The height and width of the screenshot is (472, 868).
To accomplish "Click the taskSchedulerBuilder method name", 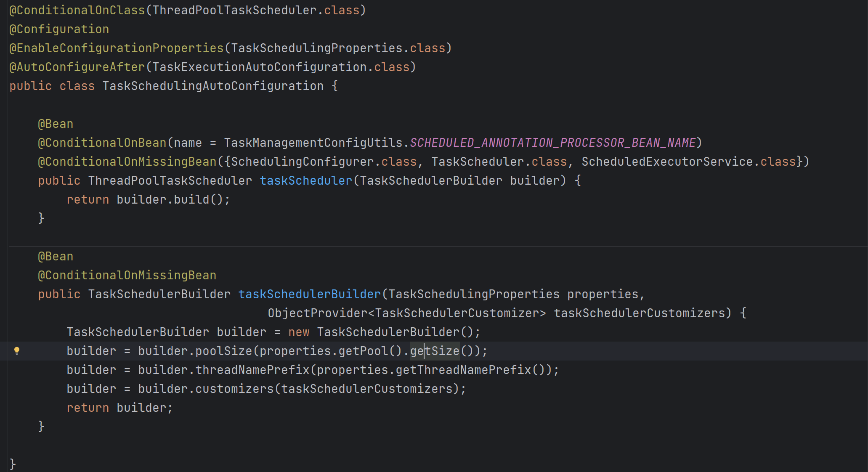I will pos(309,294).
